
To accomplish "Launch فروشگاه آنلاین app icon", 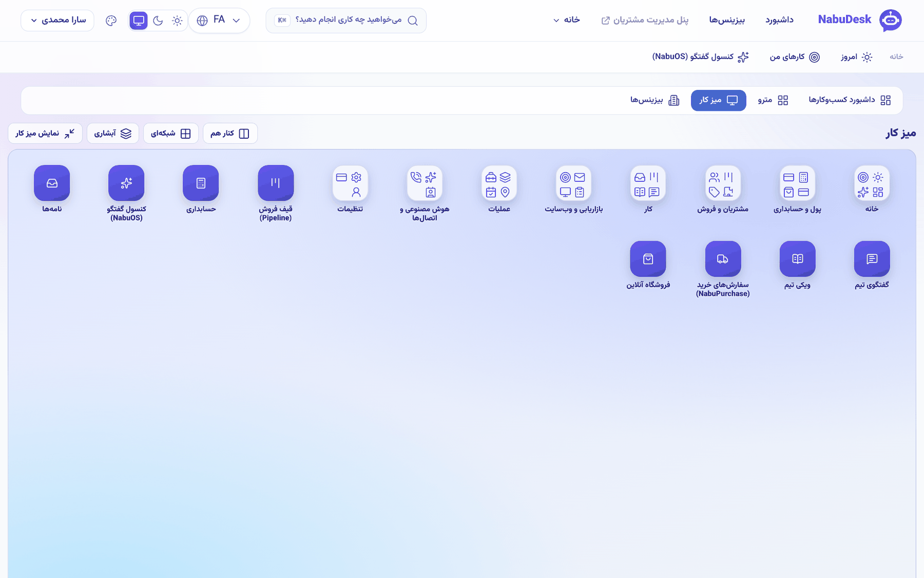I will 648,259.
